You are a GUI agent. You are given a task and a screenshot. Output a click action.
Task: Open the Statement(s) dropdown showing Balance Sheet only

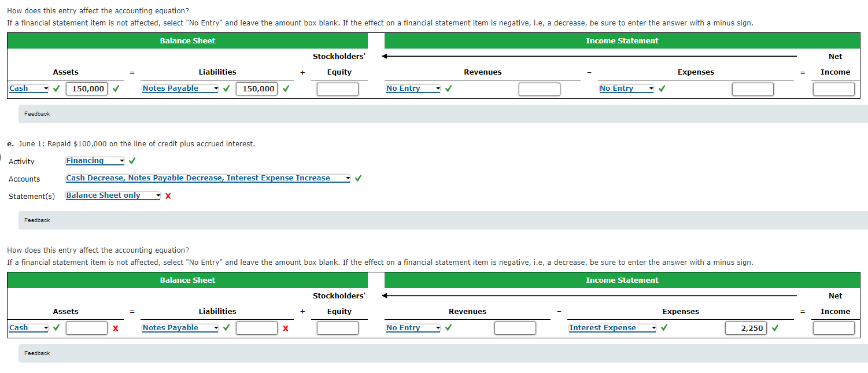tap(113, 195)
